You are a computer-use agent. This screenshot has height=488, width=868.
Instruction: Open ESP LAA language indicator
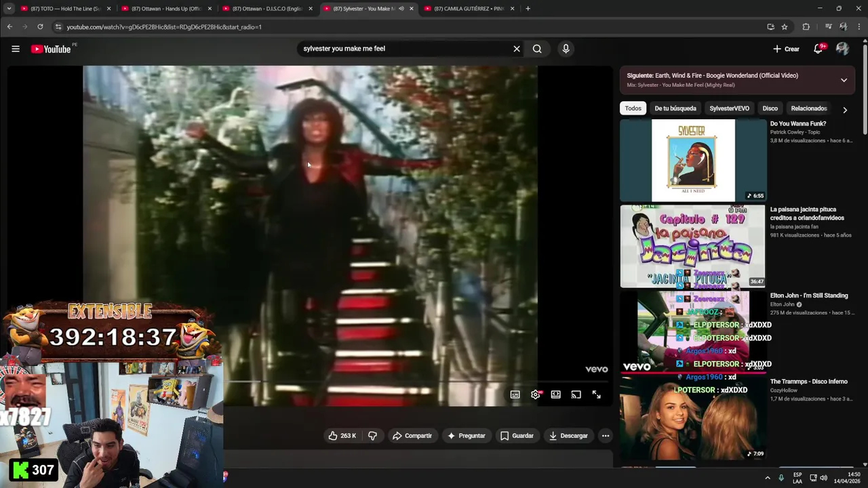[797, 478]
